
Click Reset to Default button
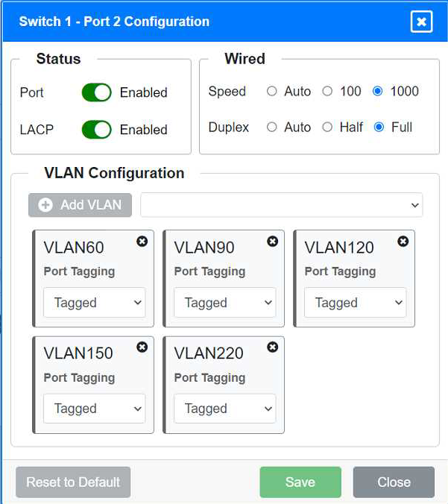pyautogui.click(x=73, y=482)
